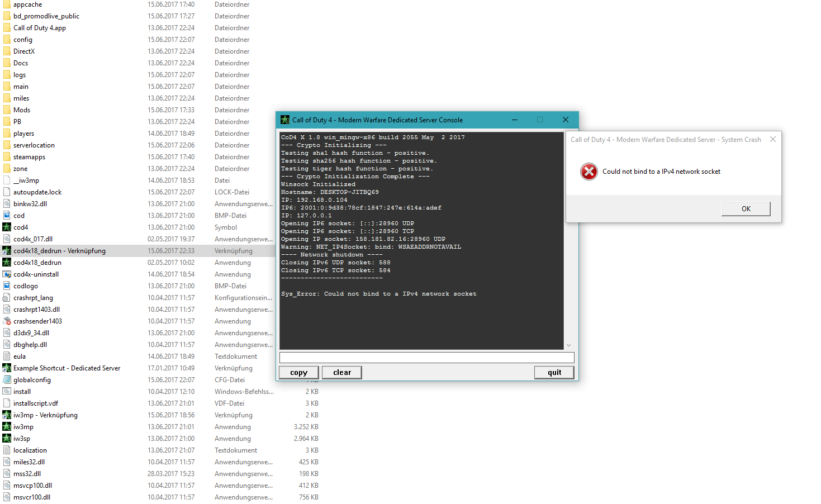Select the serverlocation folder icon
This screenshot has width=821, height=504.
pyautogui.click(x=7, y=145)
